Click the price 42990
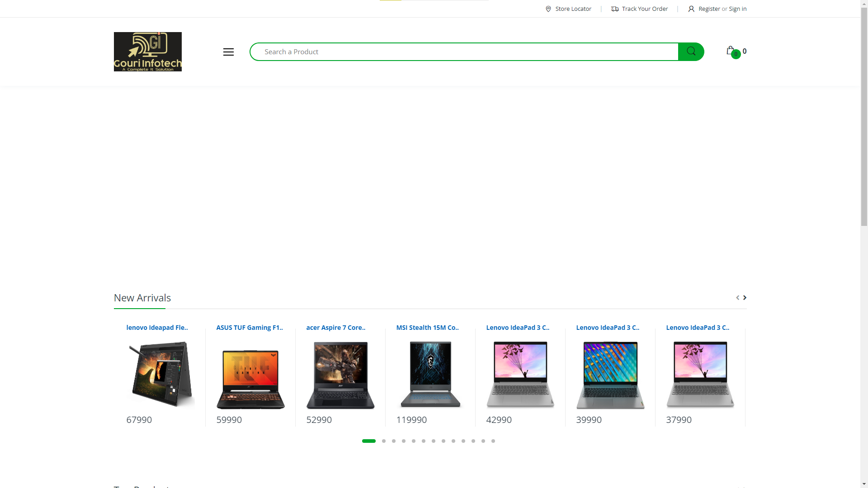The image size is (868, 488). click(499, 420)
